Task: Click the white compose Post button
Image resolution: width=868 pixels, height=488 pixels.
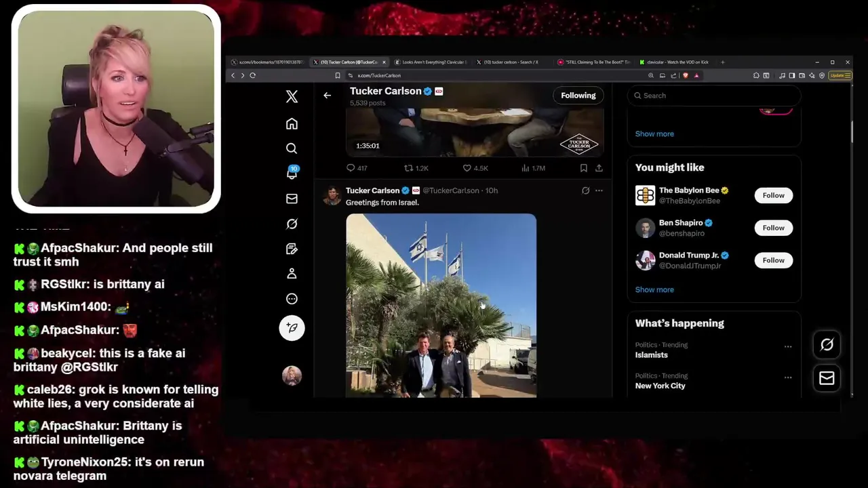Action: pos(292,328)
